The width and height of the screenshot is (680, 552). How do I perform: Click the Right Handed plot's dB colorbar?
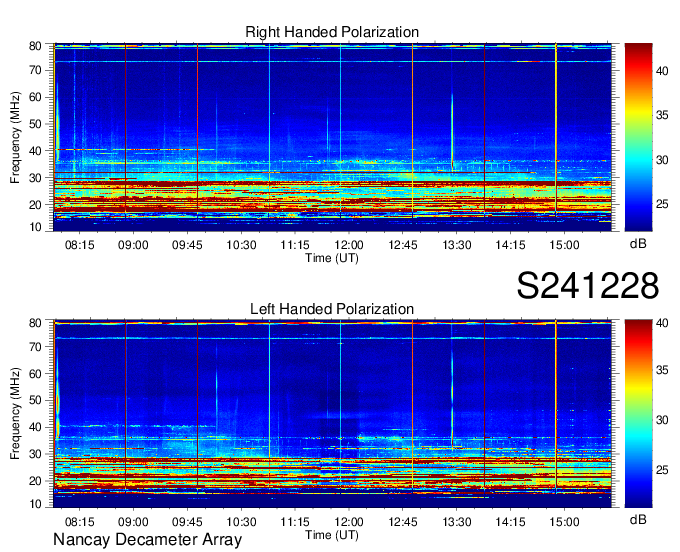[x=638, y=137]
